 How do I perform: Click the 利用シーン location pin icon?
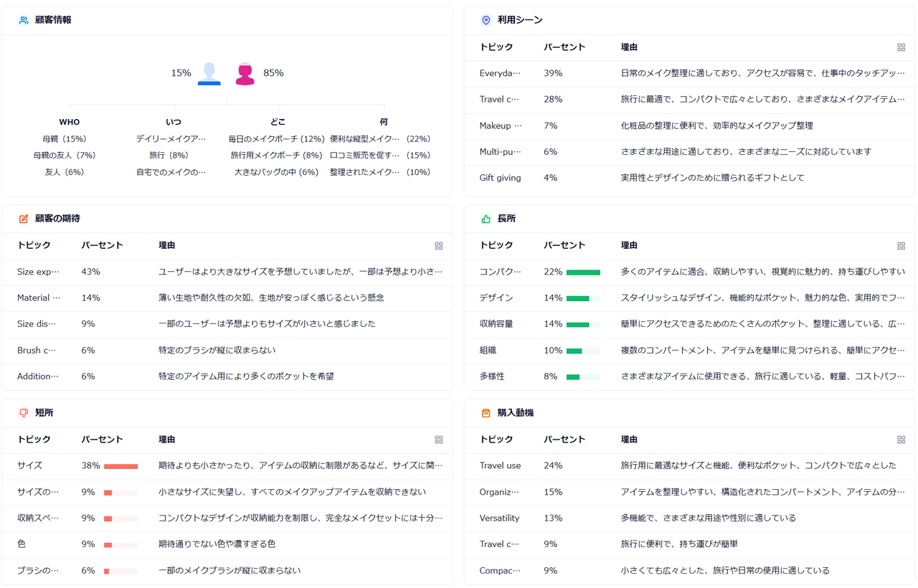click(486, 20)
